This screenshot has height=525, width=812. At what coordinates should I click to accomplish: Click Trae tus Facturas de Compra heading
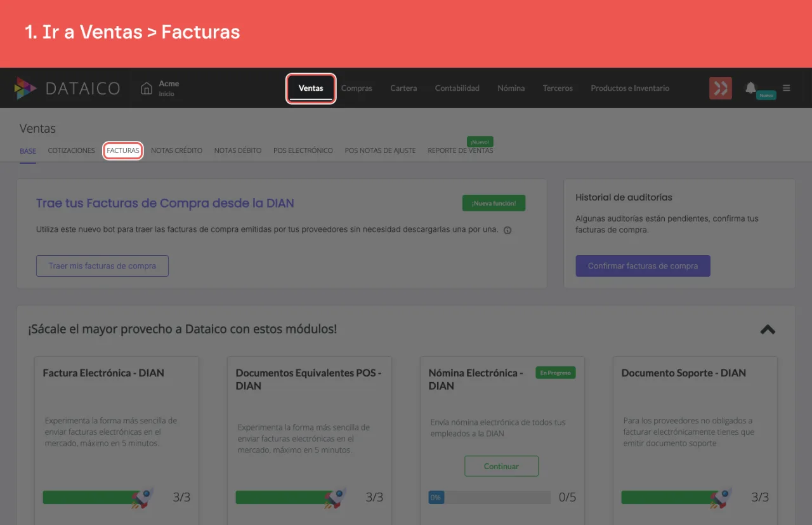(165, 203)
